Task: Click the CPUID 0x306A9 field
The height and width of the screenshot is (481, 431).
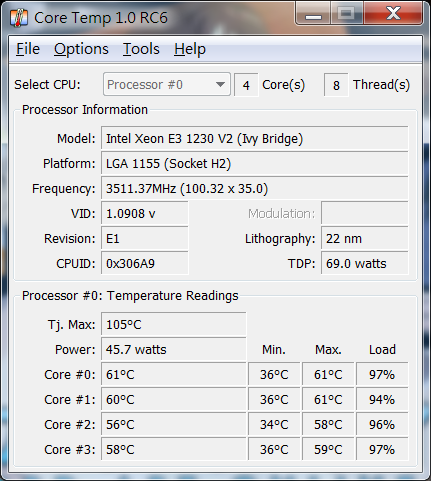Action: (145, 264)
